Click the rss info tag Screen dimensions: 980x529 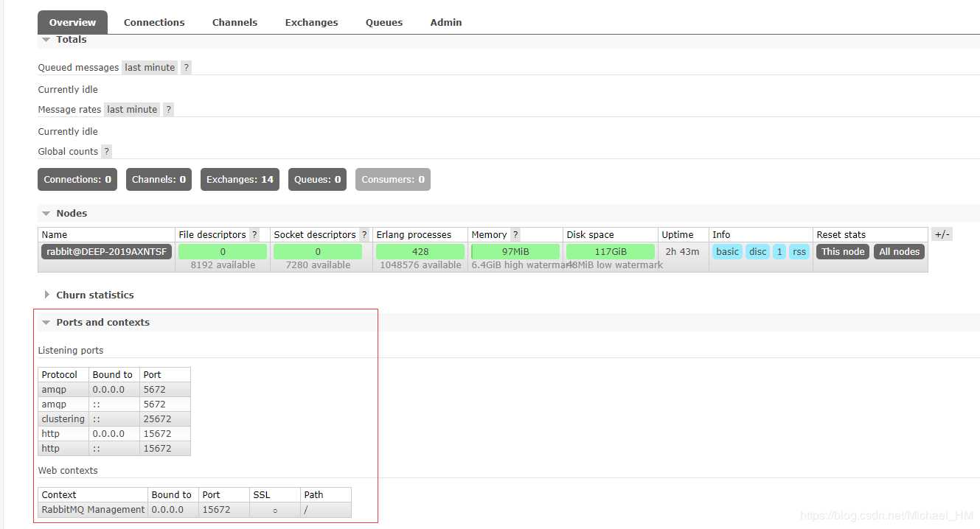coord(799,251)
